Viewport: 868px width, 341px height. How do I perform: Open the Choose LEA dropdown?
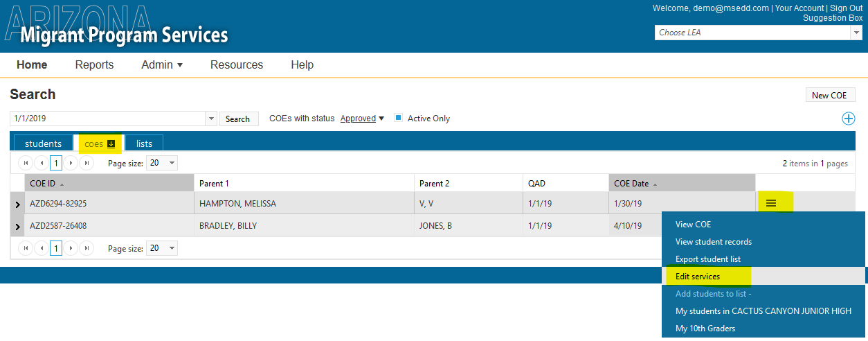tap(758, 33)
